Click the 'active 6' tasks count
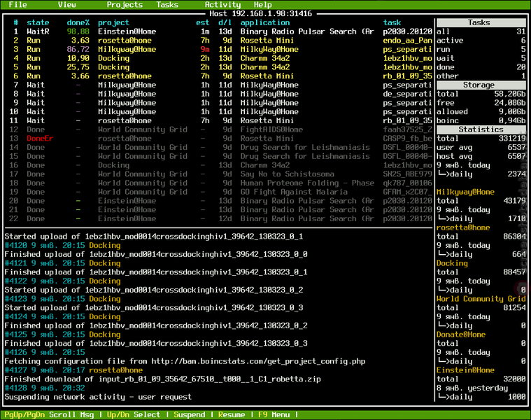 pos(481,41)
